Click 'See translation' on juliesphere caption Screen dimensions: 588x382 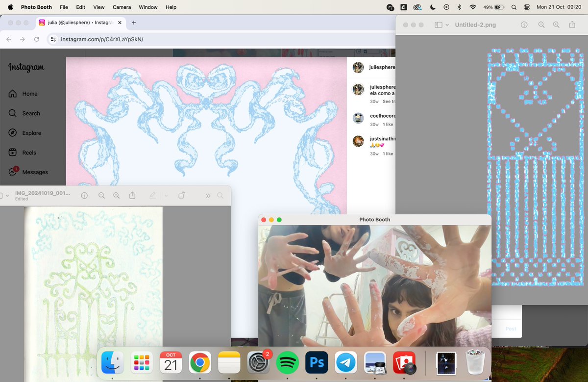point(389,102)
